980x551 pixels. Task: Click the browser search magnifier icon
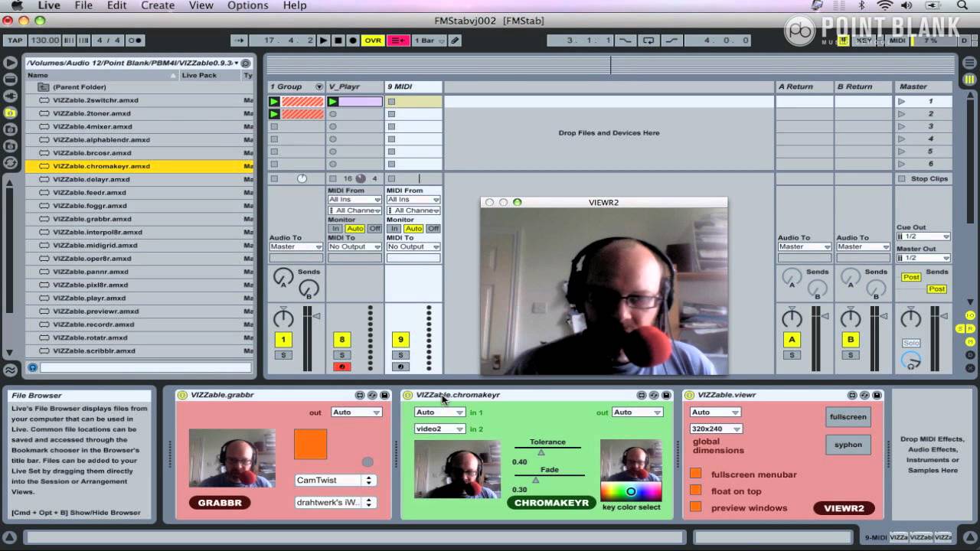pyautogui.click(x=33, y=367)
